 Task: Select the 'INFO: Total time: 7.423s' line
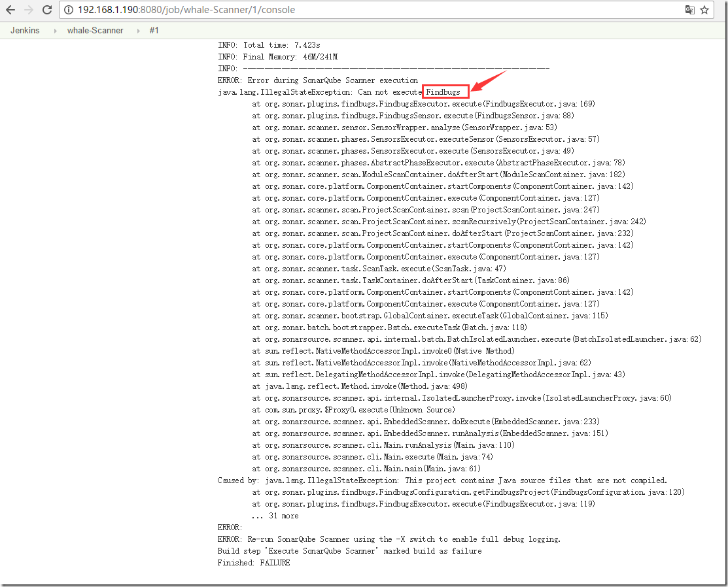coord(269,45)
